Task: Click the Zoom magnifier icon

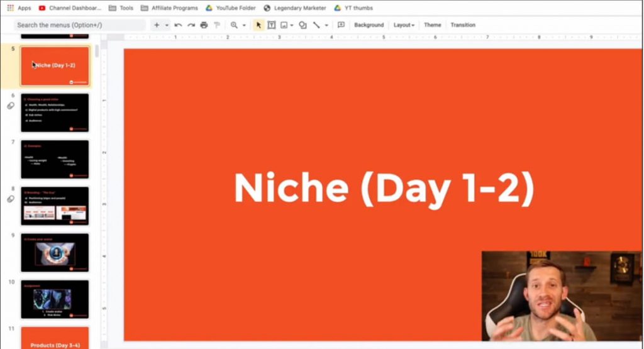Action: pos(234,25)
